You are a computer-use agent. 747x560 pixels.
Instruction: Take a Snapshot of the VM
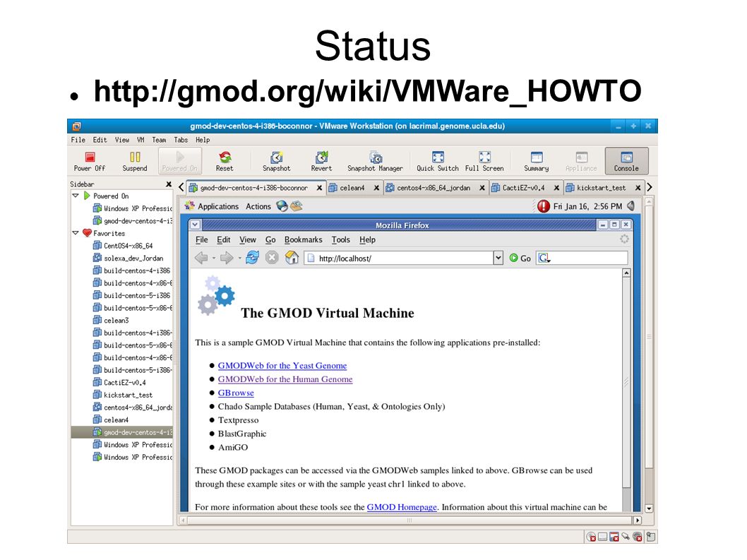(276, 161)
